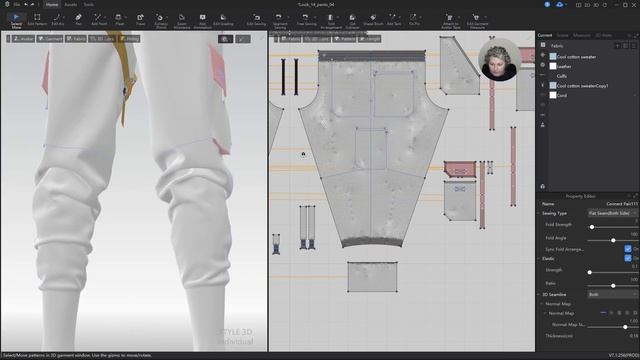Open the cloud dropdown arrow
Screen dimensions: 640x360
[567, 5]
